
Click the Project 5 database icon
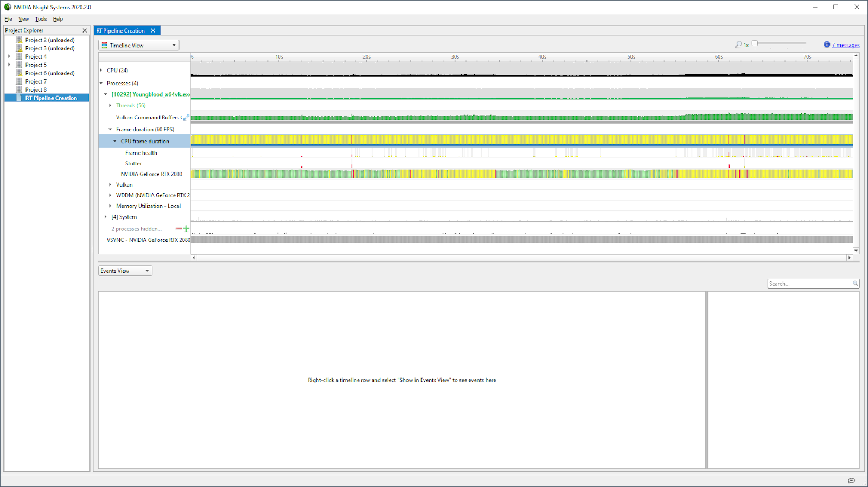19,65
